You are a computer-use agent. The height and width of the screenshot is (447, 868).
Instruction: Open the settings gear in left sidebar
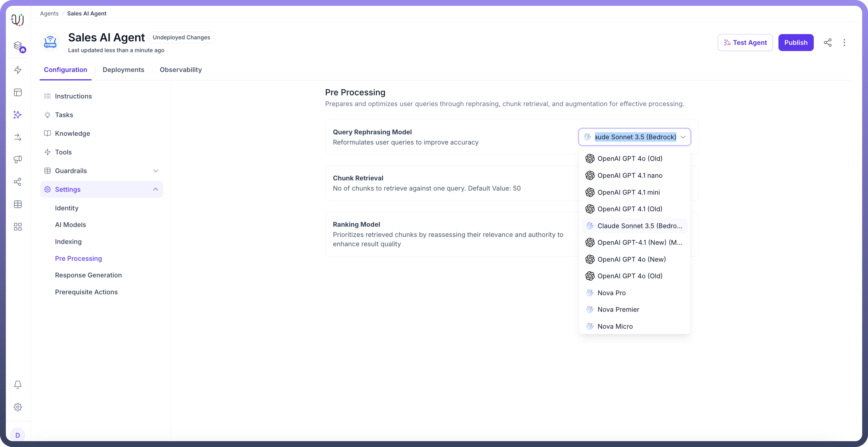point(18,407)
